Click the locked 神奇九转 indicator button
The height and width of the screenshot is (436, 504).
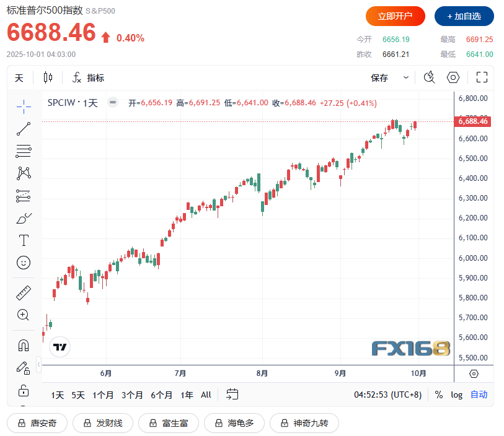tap(304, 423)
